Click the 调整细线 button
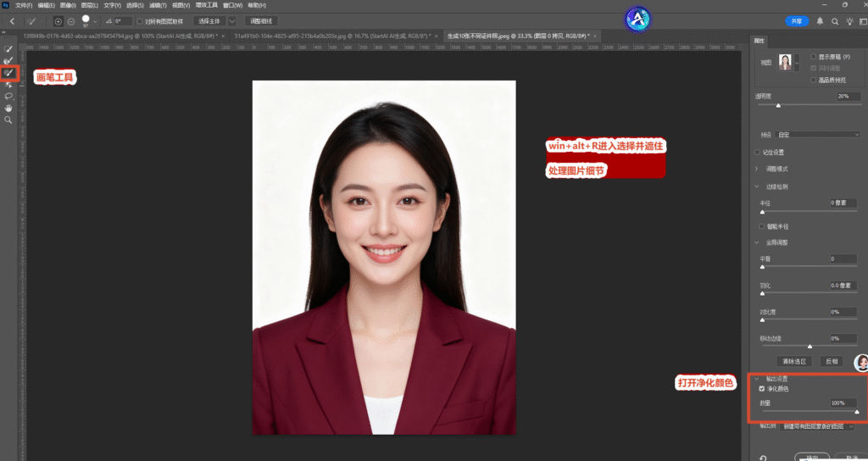The image size is (868, 461). (261, 21)
